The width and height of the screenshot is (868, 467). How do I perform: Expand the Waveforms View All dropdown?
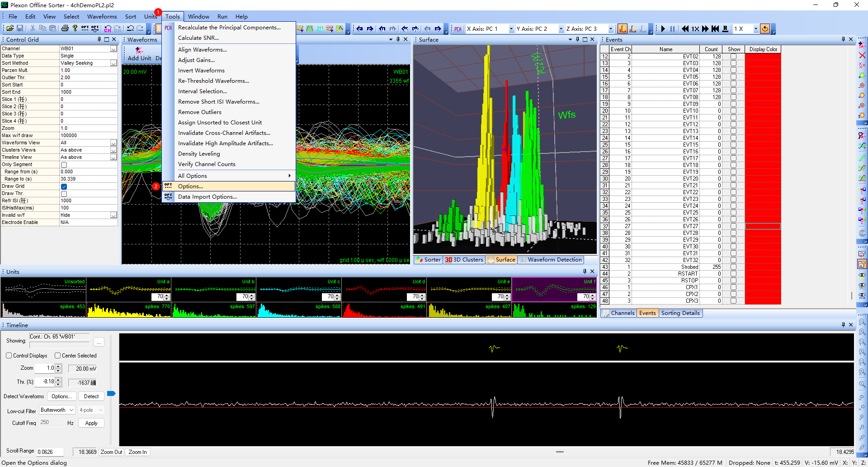(113, 143)
